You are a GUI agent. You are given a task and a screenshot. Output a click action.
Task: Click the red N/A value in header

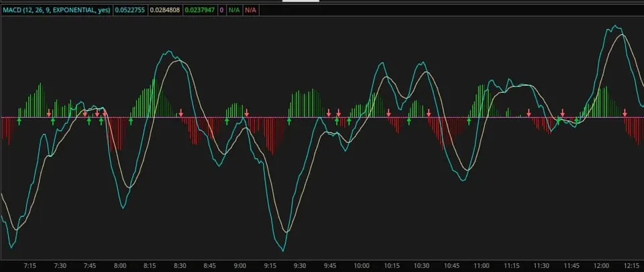pos(250,10)
